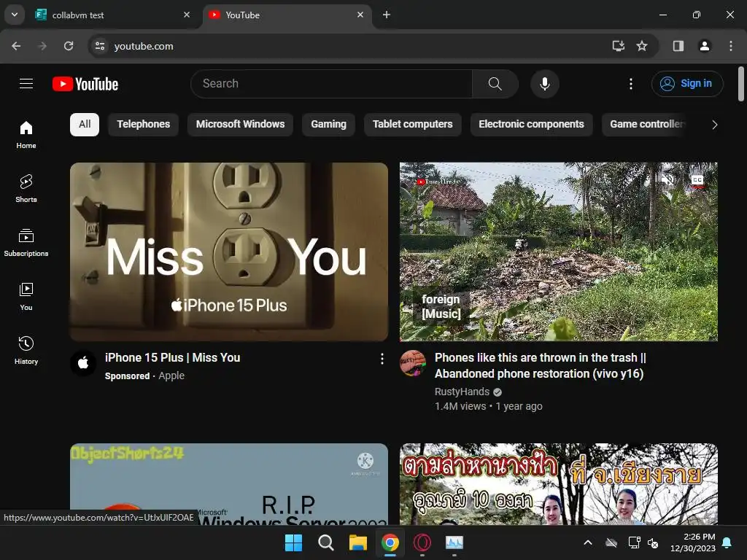Close the YouTube tab

point(360,15)
